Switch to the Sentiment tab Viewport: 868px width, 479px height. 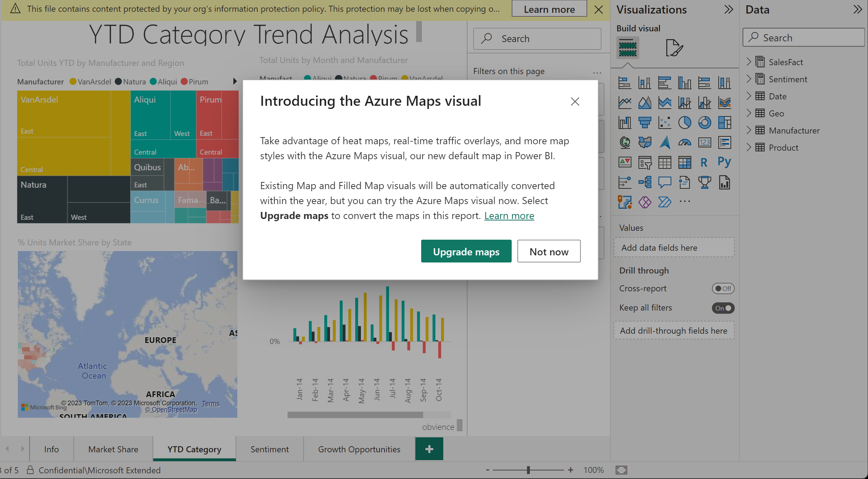click(x=269, y=448)
